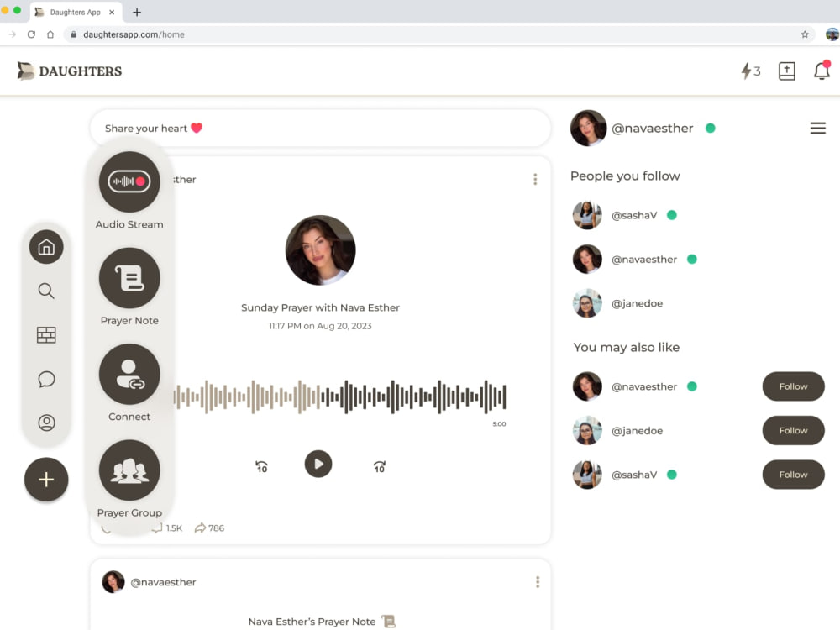The height and width of the screenshot is (630, 840).
Task: Click Sunday Prayer with Nava Esther title
Action: (x=320, y=307)
